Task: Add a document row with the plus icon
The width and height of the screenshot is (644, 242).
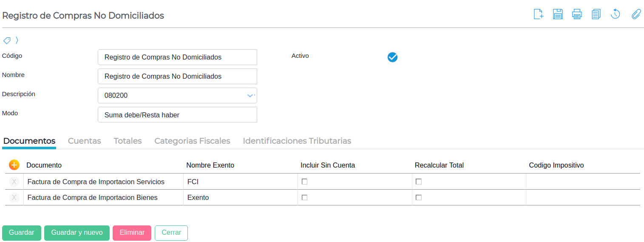Action: click(x=14, y=165)
